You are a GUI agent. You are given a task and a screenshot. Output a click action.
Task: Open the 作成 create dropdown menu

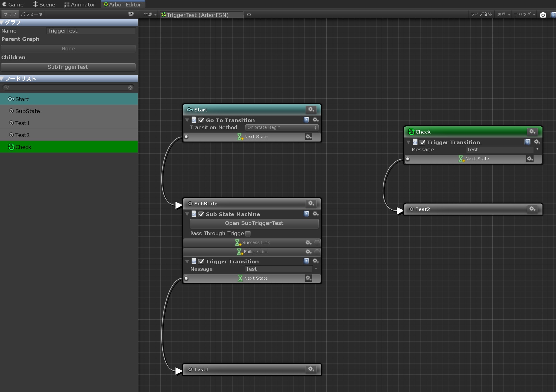point(150,15)
